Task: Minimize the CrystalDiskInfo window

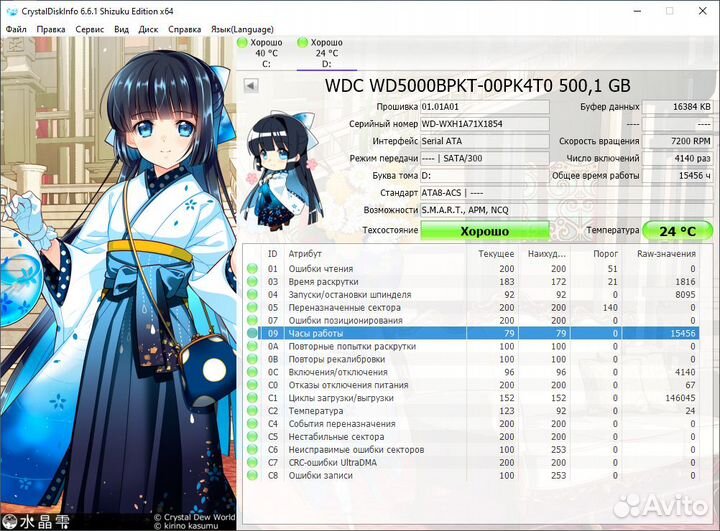Action: tap(637, 11)
